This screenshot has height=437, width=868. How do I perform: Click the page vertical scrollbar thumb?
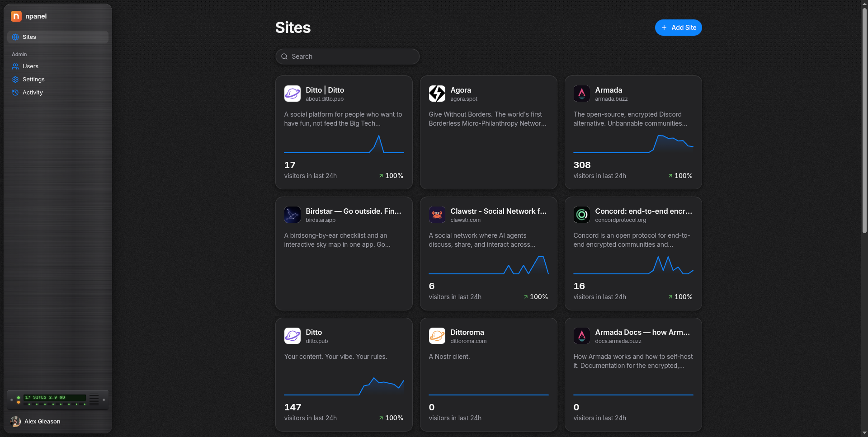tap(864, 120)
